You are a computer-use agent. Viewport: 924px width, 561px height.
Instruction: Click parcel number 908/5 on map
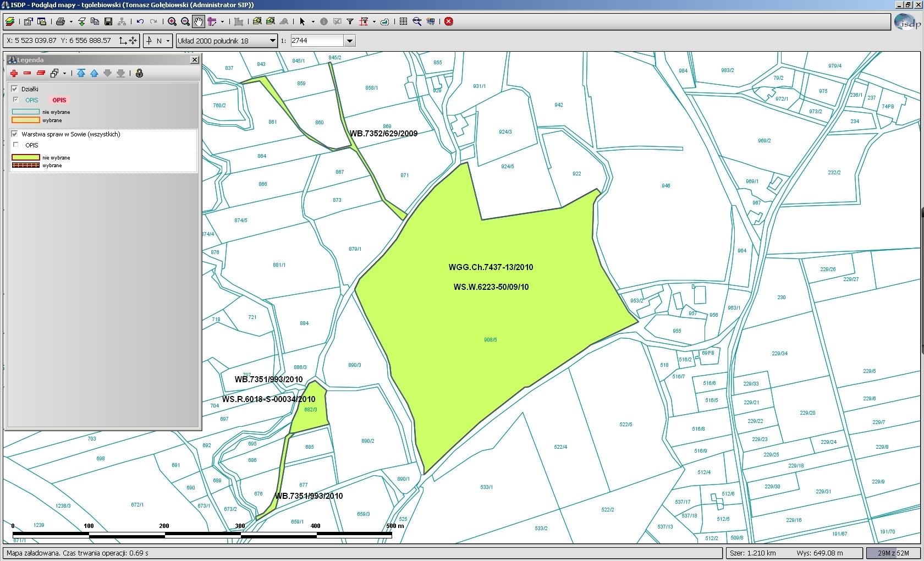point(491,340)
